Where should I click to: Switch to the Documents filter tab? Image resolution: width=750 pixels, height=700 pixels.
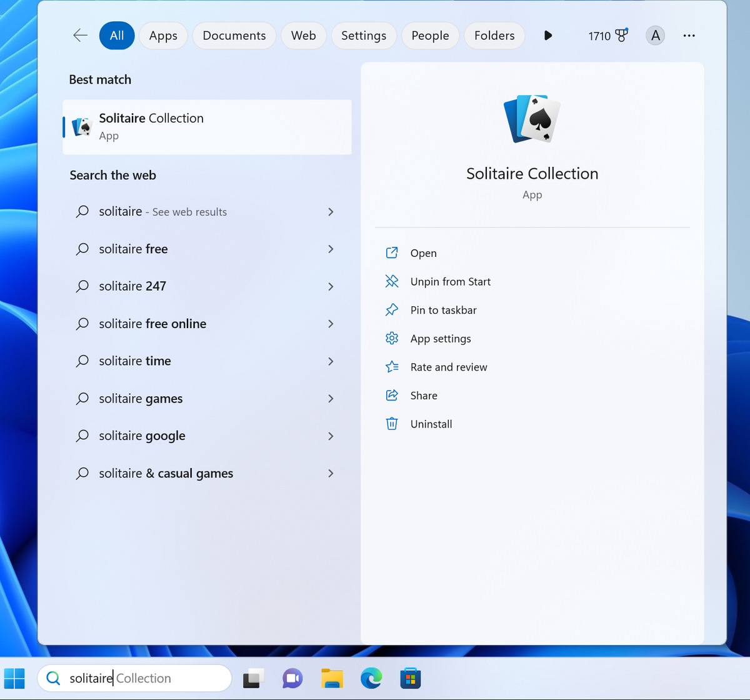tap(234, 36)
